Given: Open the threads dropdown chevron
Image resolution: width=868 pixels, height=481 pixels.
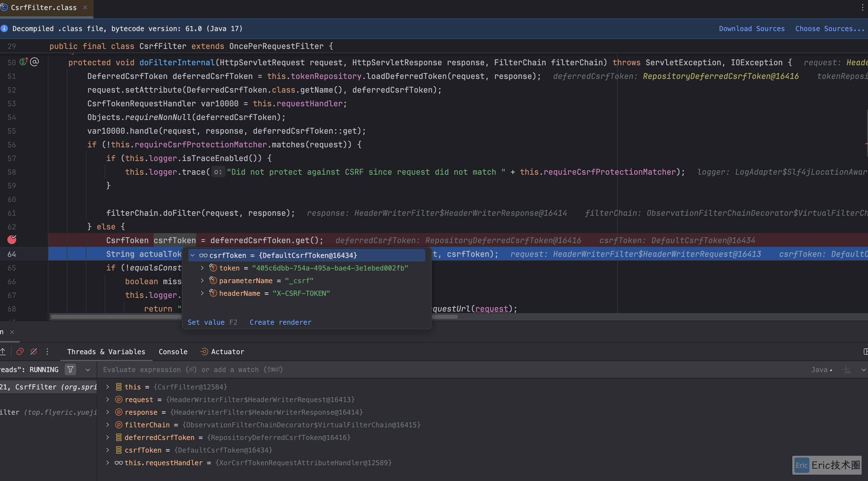Looking at the screenshot, I should point(88,370).
